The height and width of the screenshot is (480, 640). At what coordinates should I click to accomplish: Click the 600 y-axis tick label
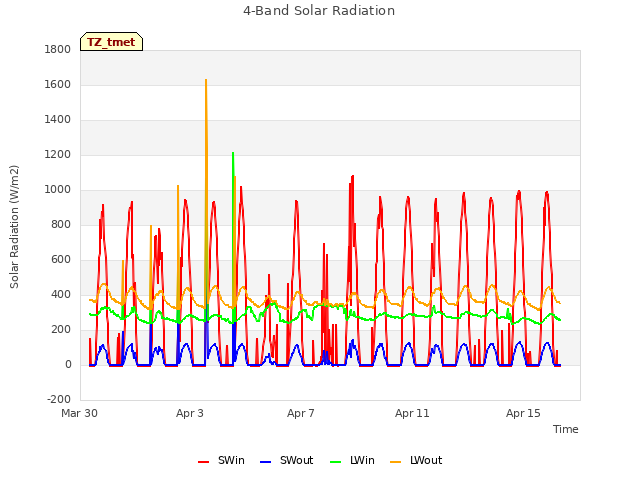(61, 260)
